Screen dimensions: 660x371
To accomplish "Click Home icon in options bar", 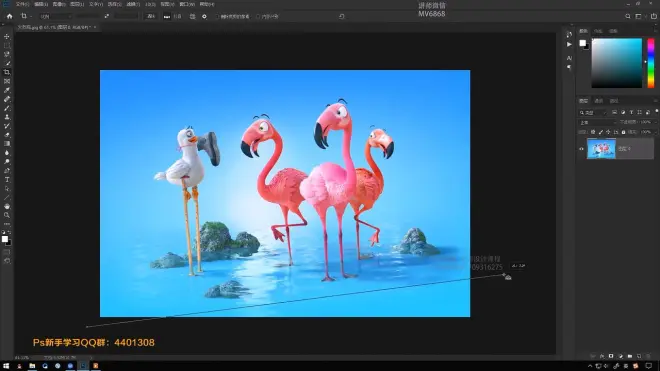I will pos(9,16).
